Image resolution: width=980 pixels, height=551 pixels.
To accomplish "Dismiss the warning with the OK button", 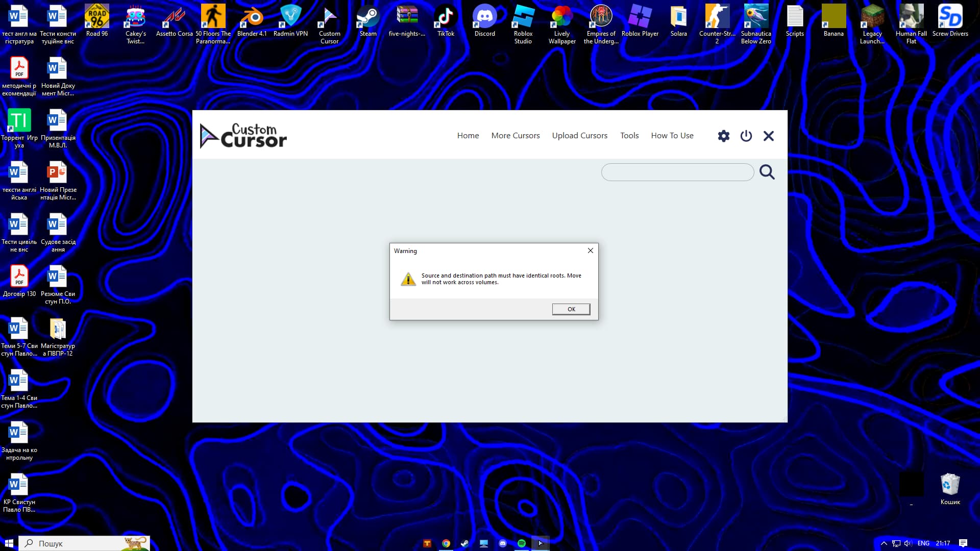I will [x=571, y=309].
